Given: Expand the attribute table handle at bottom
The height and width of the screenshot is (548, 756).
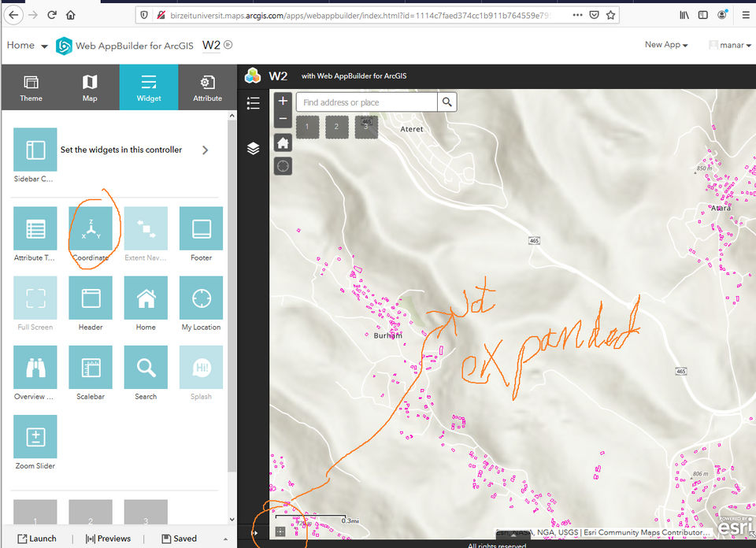Looking at the screenshot, I should coord(513,535).
